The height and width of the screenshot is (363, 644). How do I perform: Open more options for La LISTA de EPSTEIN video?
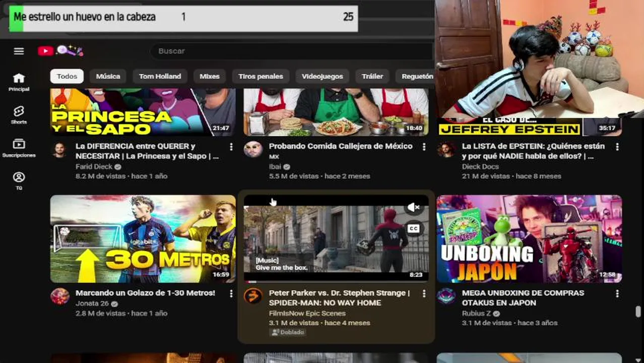point(617,147)
